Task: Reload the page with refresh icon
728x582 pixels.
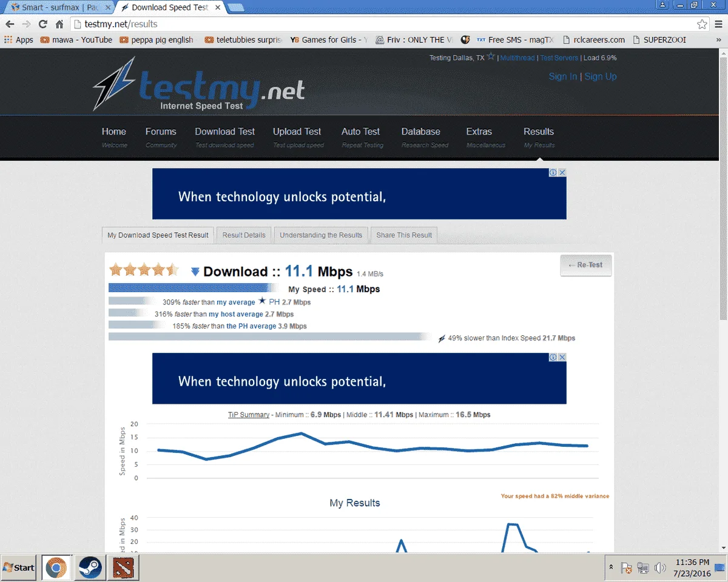Action: (42, 24)
